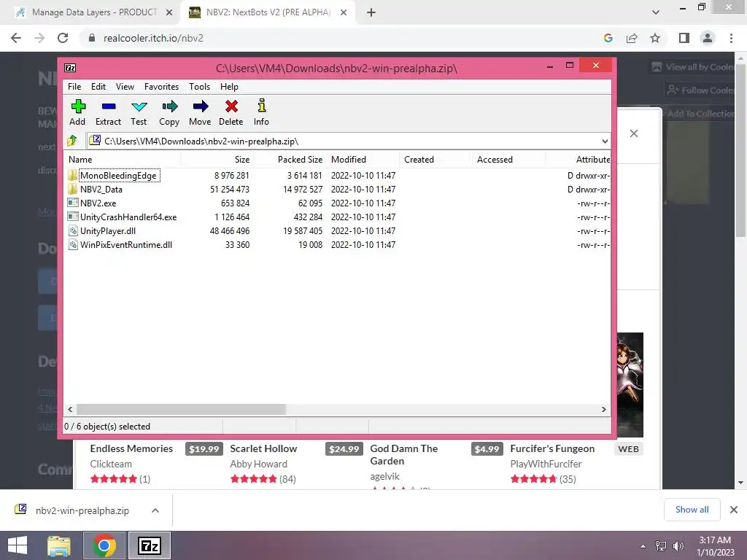Viewport: 747px width, 560px height.
Task: Click the NBV2.exe file icon
Action: click(x=72, y=203)
